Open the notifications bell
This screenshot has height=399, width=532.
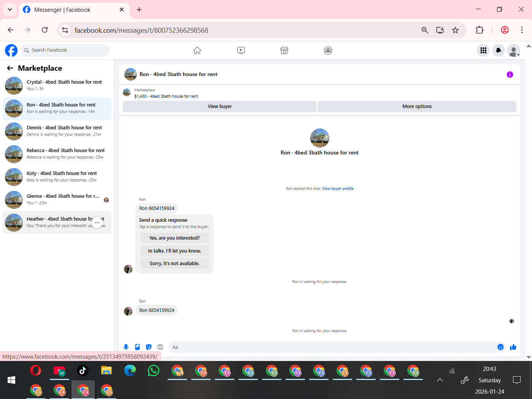(x=499, y=50)
